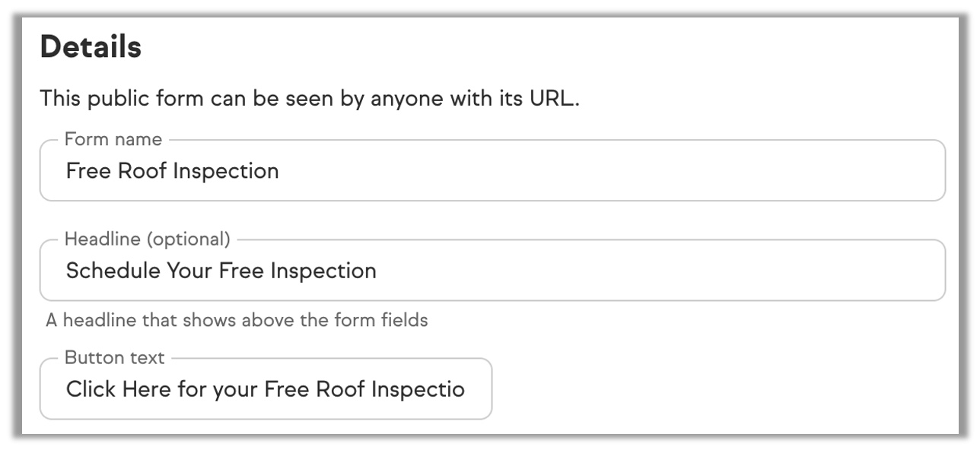
Task: Click the "Details" section heading
Action: [91, 47]
